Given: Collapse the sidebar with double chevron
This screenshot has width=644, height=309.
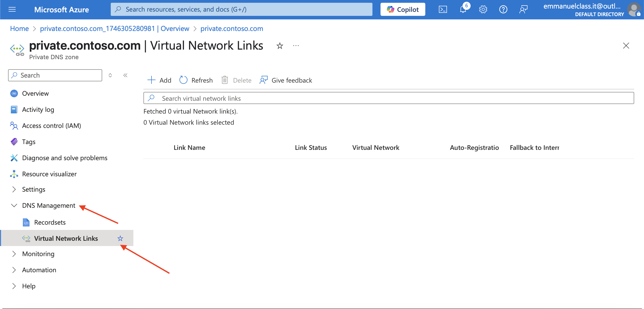Looking at the screenshot, I should (125, 75).
